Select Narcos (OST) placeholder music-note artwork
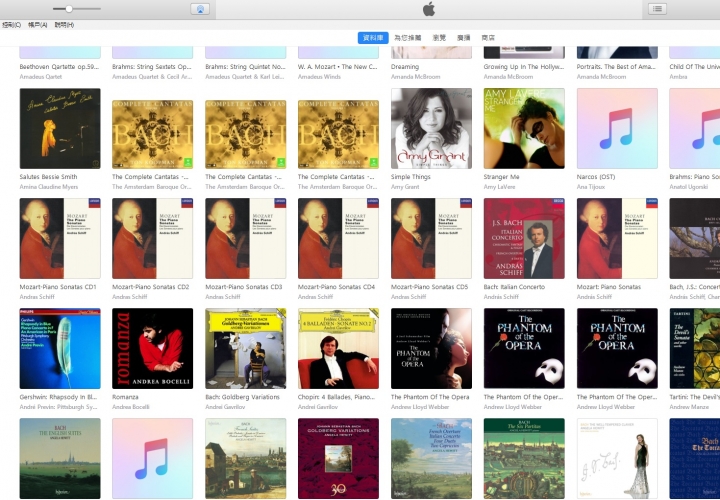This screenshot has width=720, height=500. 617,129
